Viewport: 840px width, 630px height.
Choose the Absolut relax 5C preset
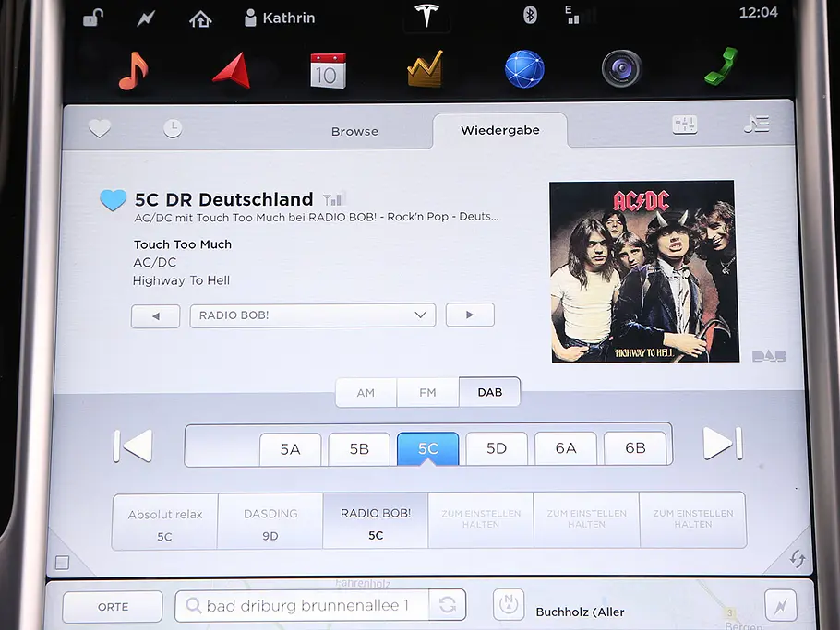pyautogui.click(x=165, y=522)
